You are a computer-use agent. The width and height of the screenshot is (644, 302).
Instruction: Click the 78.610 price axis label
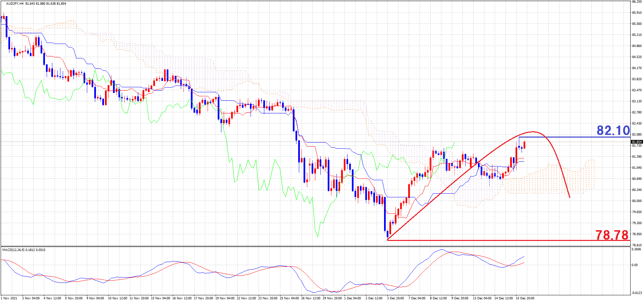(x=637, y=245)
